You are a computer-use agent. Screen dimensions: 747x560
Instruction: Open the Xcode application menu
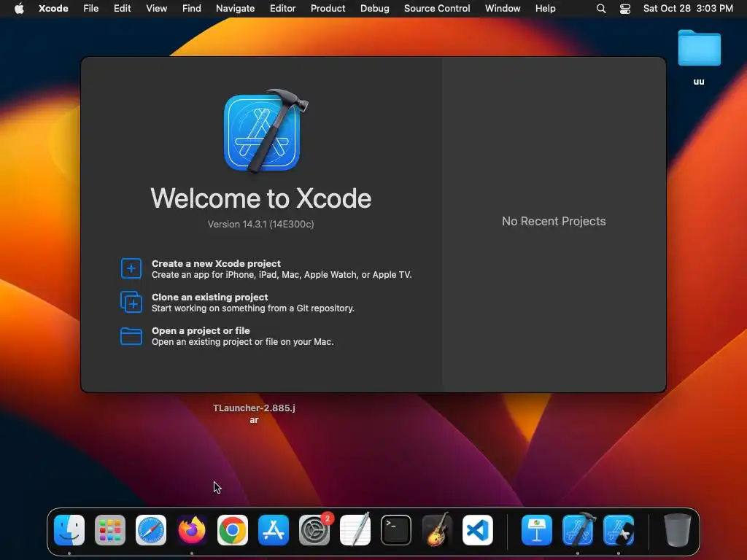coord(53,8)
